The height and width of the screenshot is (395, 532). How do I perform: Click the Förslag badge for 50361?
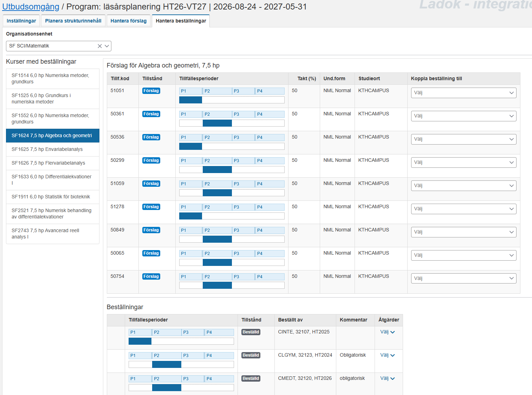pyautogui.click(x=151, y=114)
